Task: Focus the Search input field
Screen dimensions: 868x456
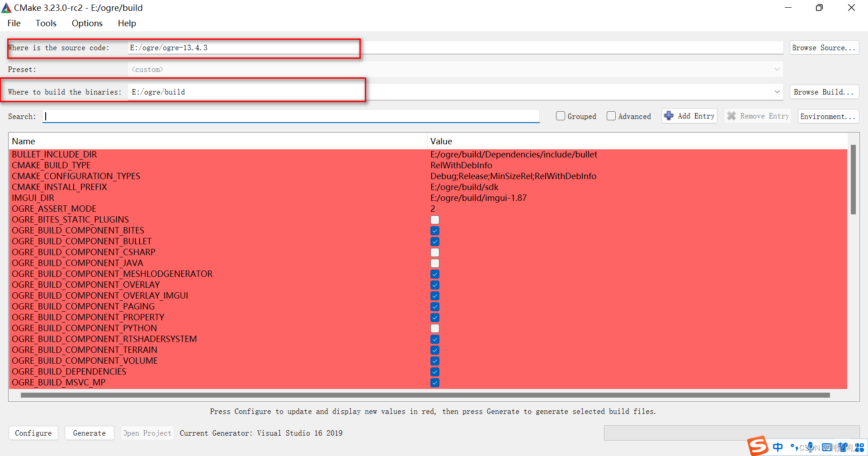Action: (291, 116)
